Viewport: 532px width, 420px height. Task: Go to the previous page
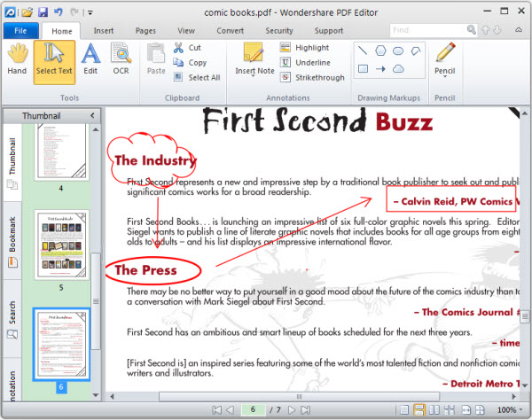point(231,410)
